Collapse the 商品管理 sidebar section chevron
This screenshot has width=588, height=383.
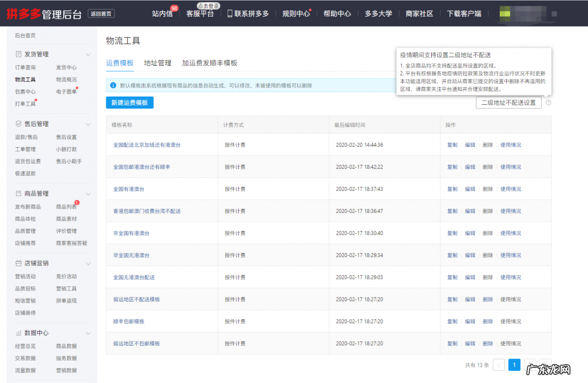pos(88,194)
